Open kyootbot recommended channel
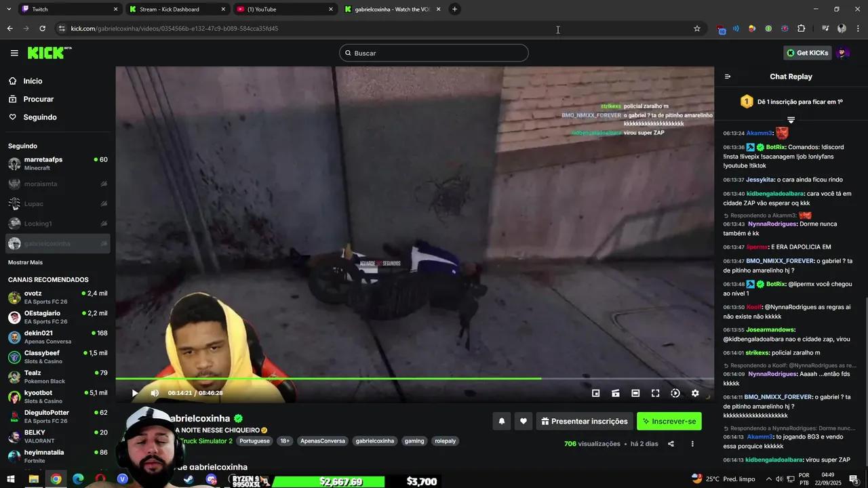Screen dimensions: 868x488 58,396
